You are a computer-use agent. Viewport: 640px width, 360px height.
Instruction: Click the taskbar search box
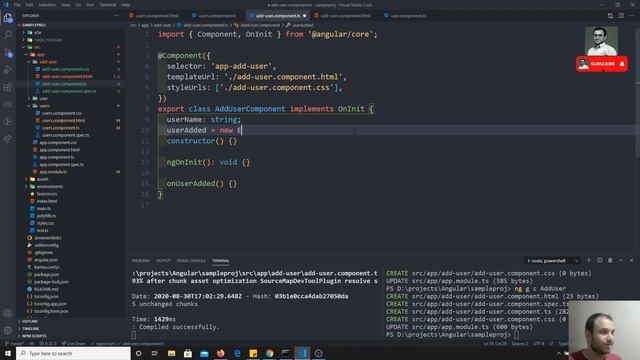point(73,353)
